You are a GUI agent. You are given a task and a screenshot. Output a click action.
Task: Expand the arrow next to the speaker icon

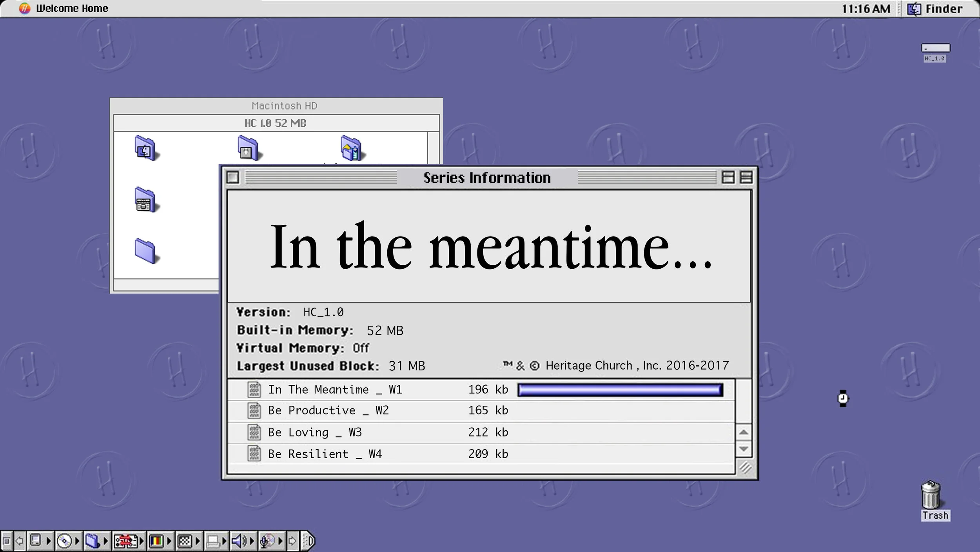coord(252,541)
